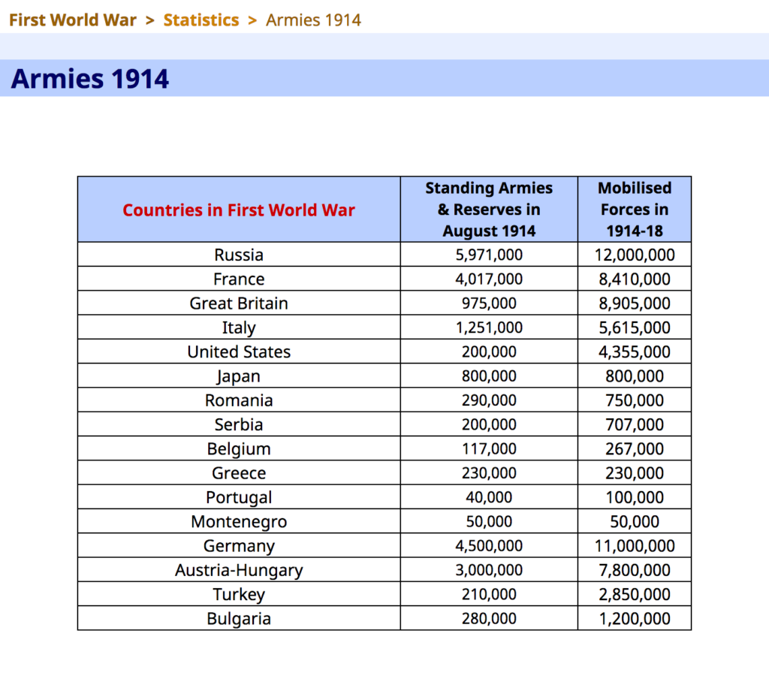The width and height of the screenshot is (769, 700).
Task: Click Turkey's standing army value 210,000
Action: (489, 595)
